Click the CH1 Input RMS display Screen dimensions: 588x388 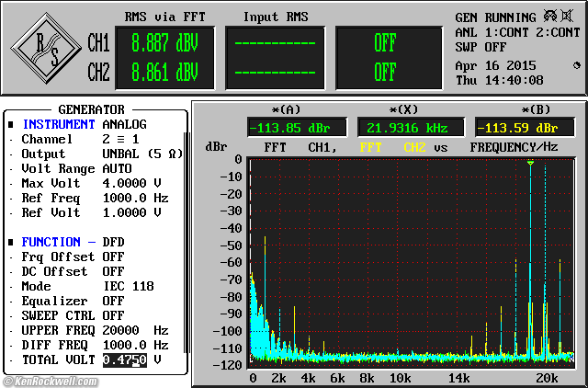tap(275, 43)
